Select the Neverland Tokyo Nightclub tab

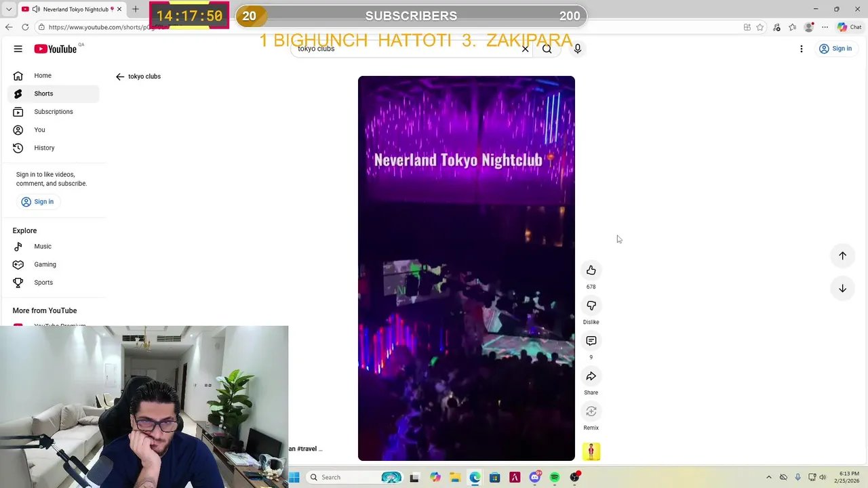point(73,9)
